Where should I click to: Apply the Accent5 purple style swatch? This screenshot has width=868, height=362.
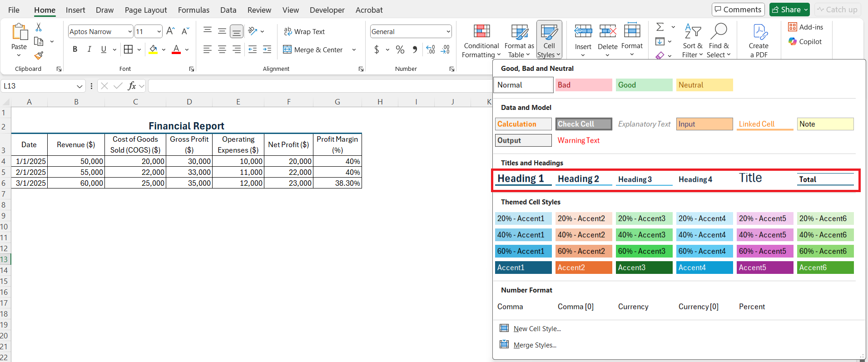click(764, 268)
